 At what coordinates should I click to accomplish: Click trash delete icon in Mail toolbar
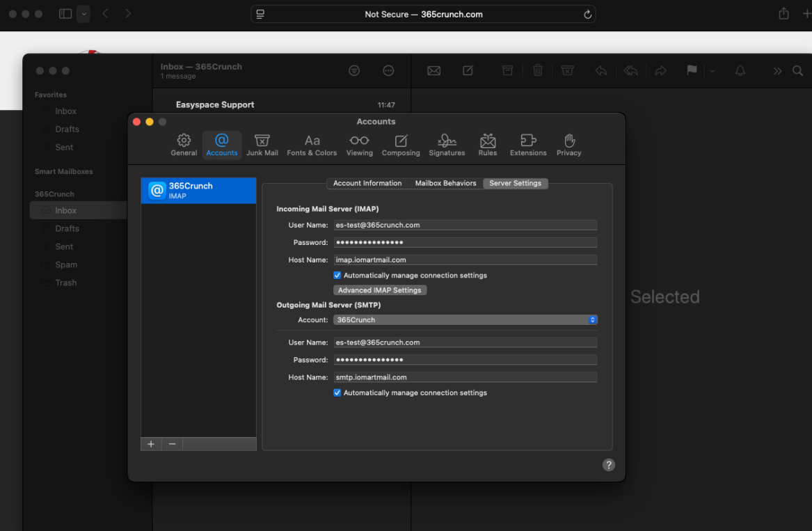(x=538, y=70)
